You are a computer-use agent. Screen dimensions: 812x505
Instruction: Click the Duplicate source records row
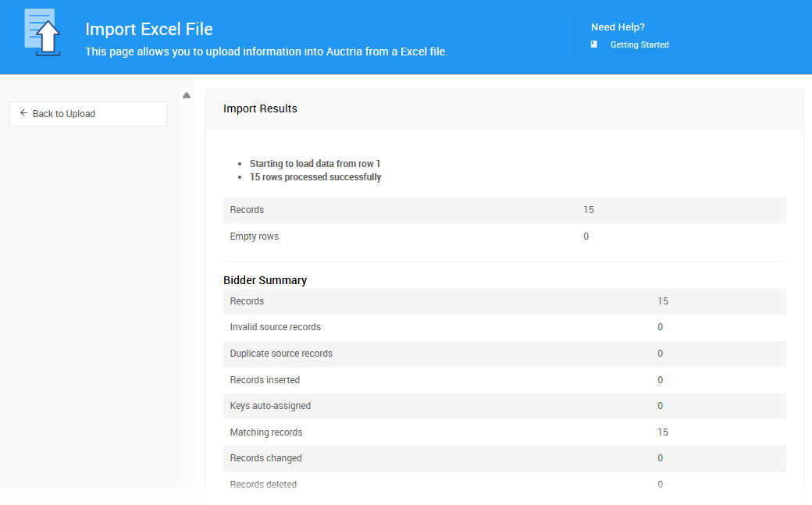click(x=505, y=354)
